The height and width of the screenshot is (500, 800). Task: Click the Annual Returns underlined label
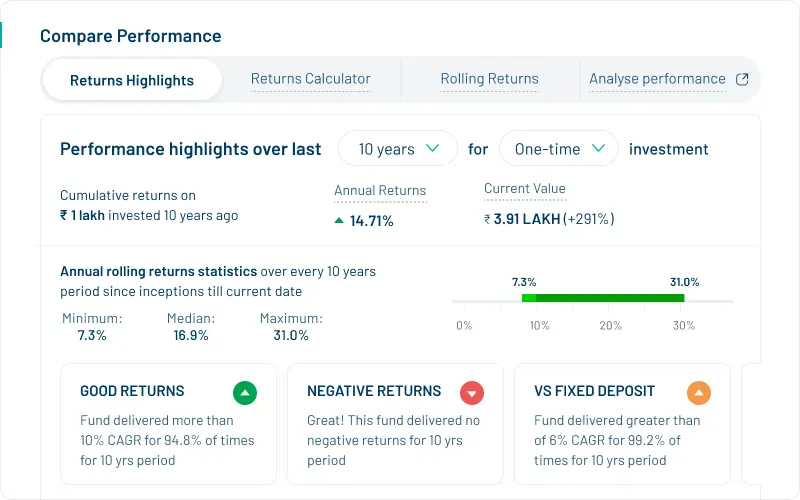(x=379, y=191)
